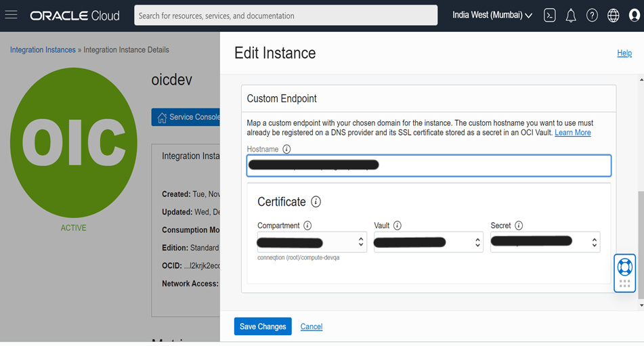
Task: Click the panel scroll down arrow
Action: click(x=641, y=305)
